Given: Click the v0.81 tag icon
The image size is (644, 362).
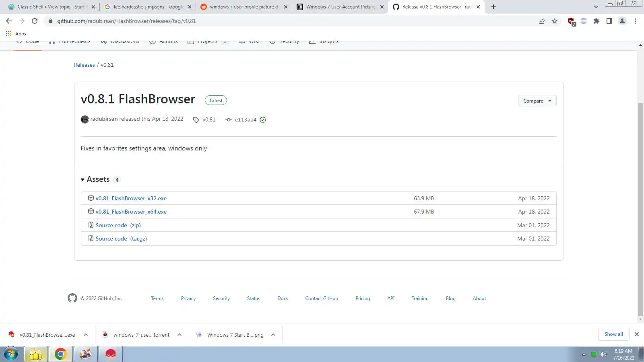Looking at the screenshot, I should click(x=196, y=120).
